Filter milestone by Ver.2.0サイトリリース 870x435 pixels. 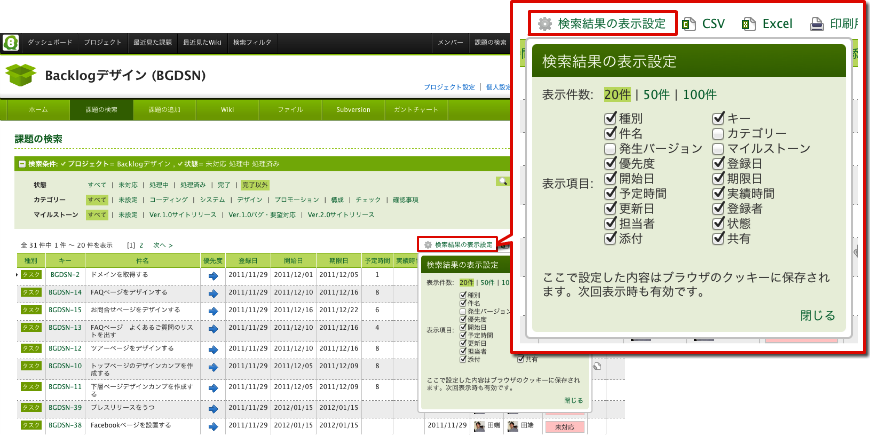pyautogui.click(x=341, y=215)
